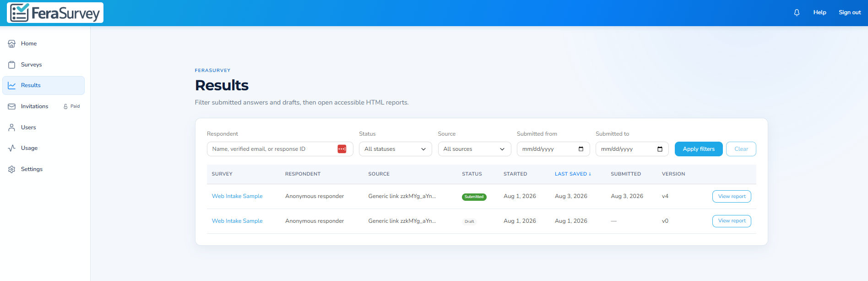This screenshot has height=281, width=868.
Task: Go to Home in the sidebar
Action: pyautogui.click(x=43, y=44)
